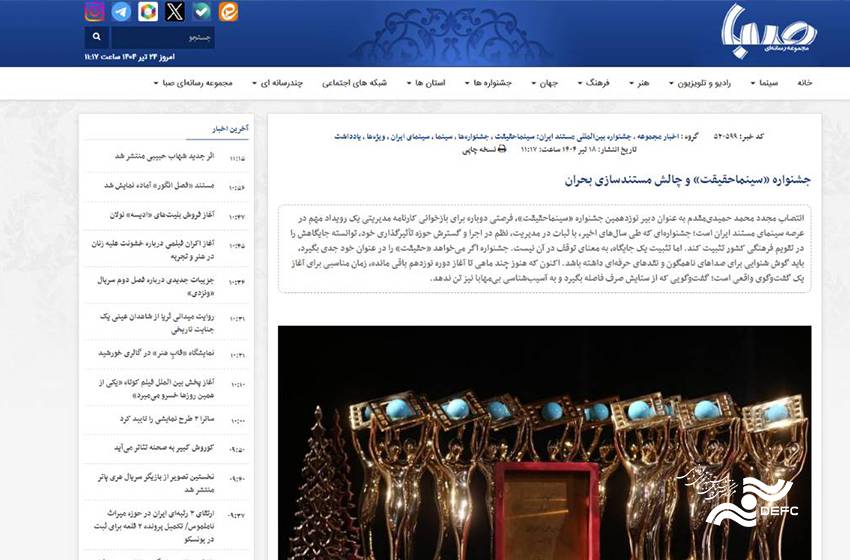
Task: Open the Rubika hexagon social icon
Action: point(148,11)
